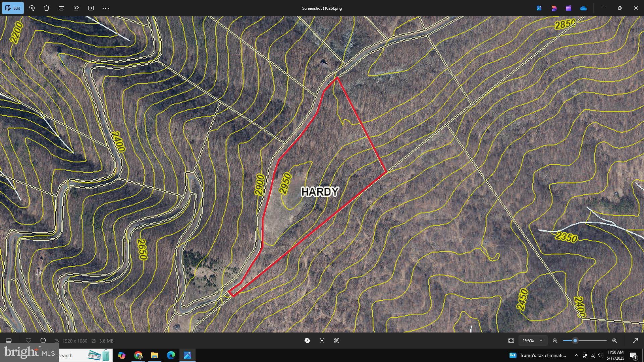
Task: Open OneDrive cloud icon
Action: (583, 8)
